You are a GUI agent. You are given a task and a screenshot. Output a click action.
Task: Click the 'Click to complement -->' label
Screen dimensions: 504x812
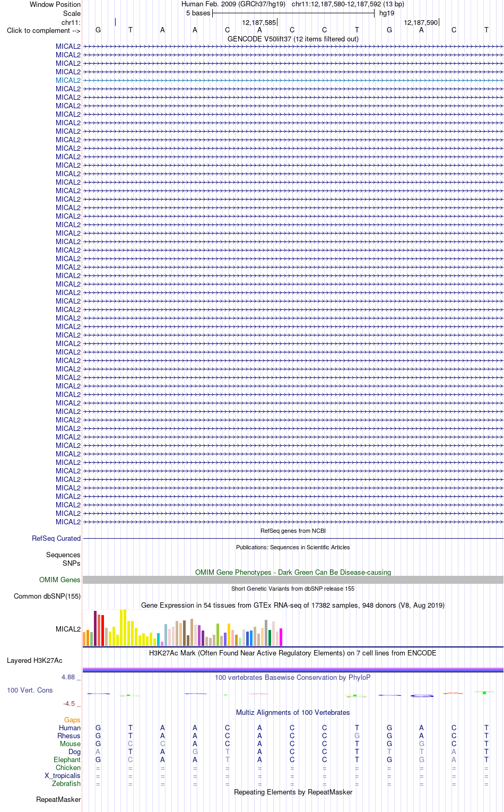(44, 30)
